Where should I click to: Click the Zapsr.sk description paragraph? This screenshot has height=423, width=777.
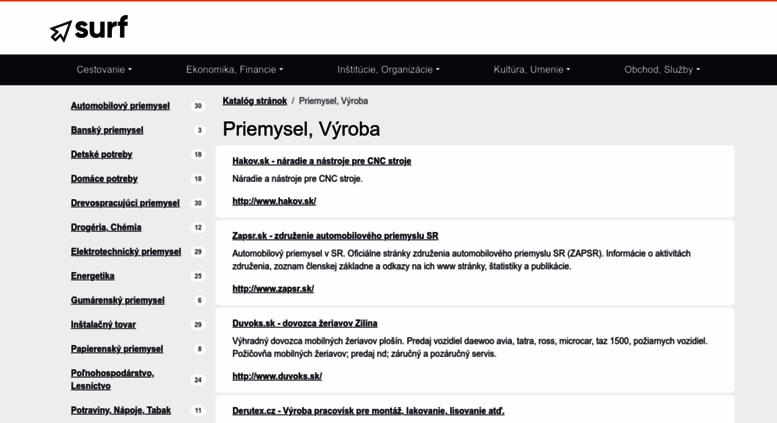[x=461, y=260]
